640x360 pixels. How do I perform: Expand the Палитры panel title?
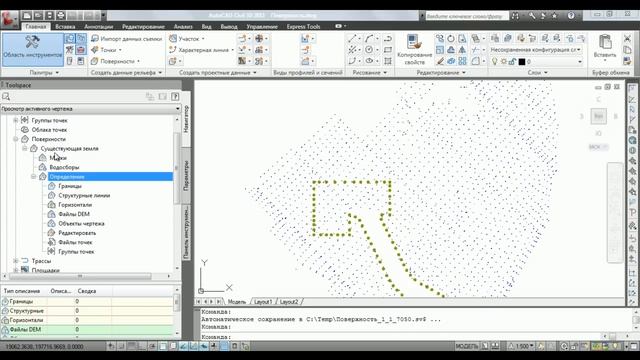[44, 72]
